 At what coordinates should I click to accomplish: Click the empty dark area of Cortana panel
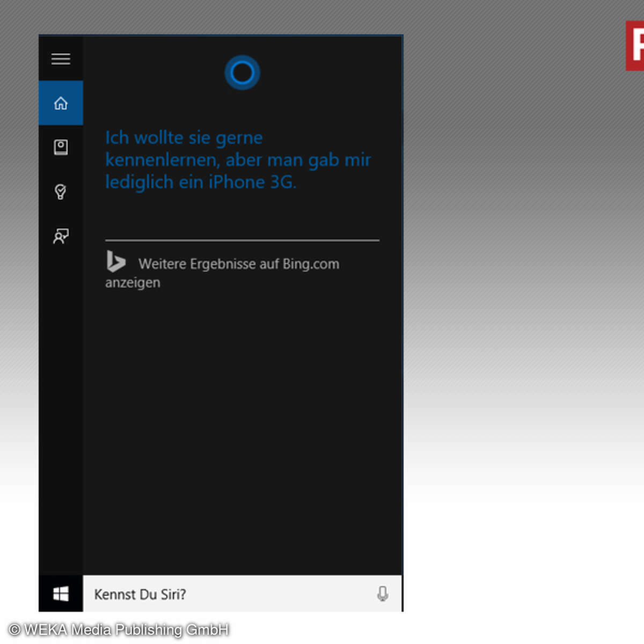241,429
